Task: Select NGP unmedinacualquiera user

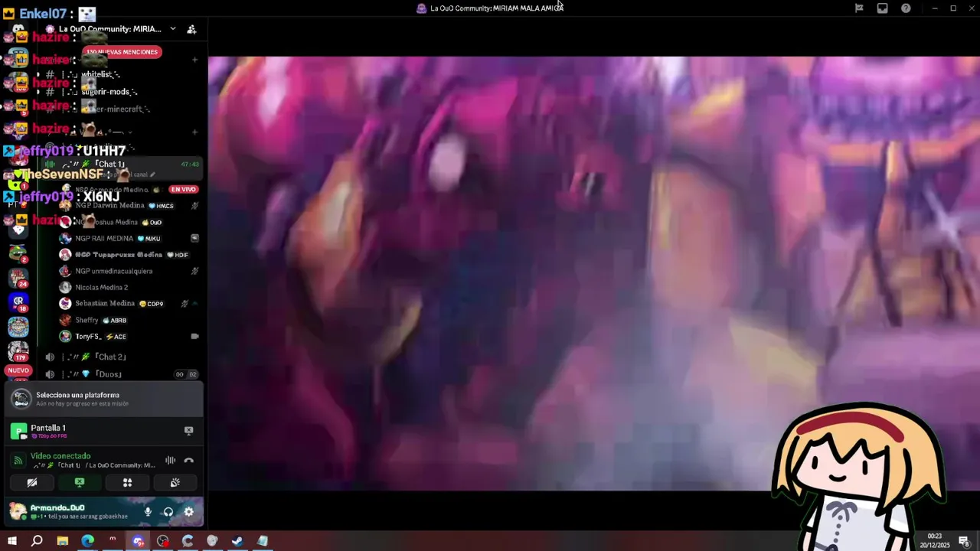Action: click(x=129, y=271)
